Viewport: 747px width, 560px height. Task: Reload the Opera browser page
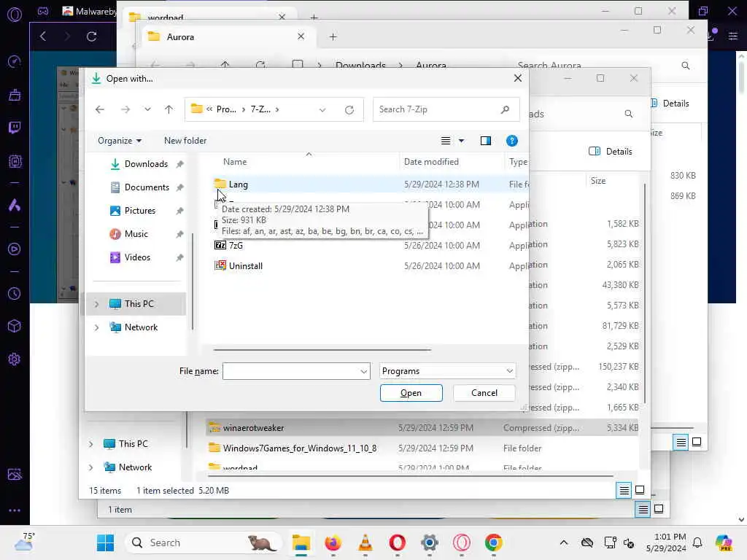pyautogui.click(x=91, y=36)
